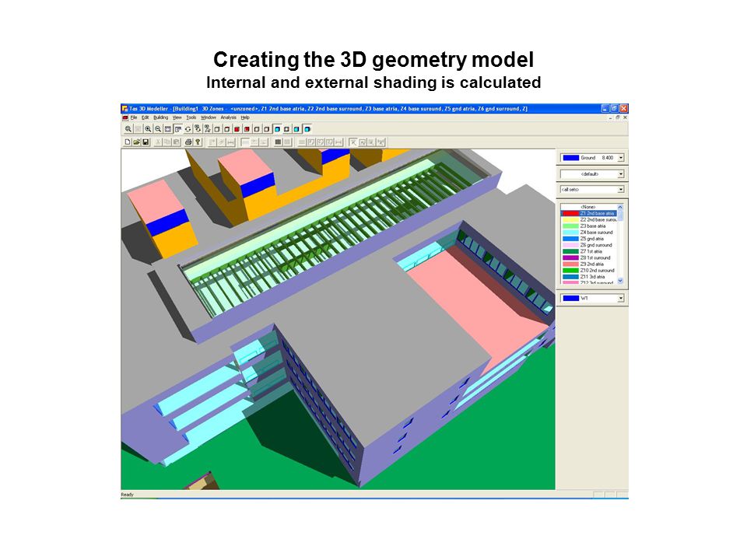Viewport: 747px width, 560px height.
Task: Click the red Z1 zone color swatch
Action: tap(570, 213)
